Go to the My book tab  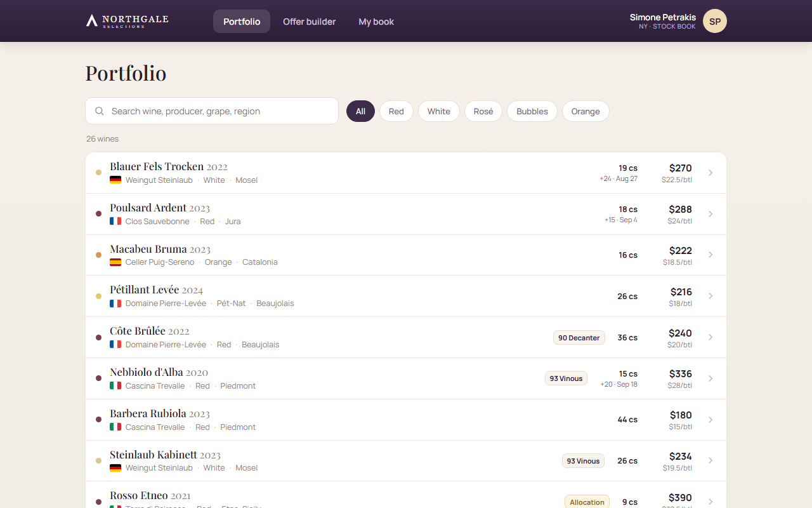coord(376,22)
